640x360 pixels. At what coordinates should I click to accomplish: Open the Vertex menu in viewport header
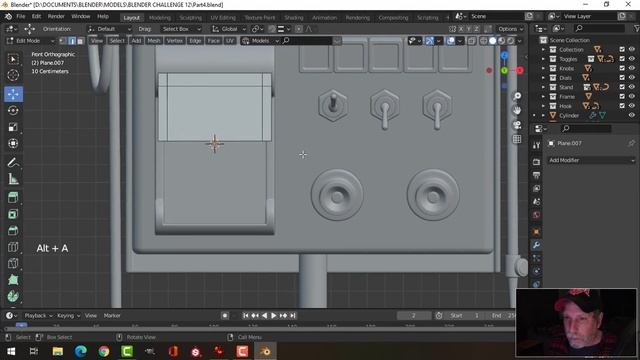coord(175,41)
